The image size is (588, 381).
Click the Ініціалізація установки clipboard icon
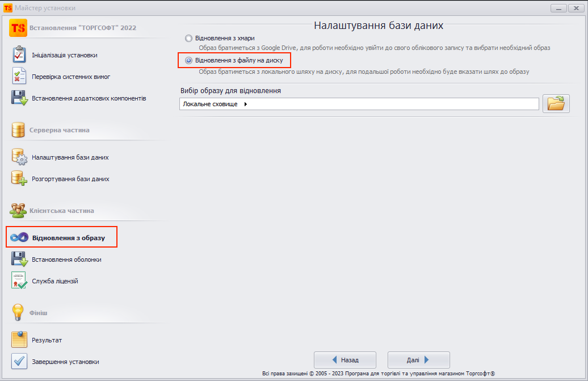[19, 55]
